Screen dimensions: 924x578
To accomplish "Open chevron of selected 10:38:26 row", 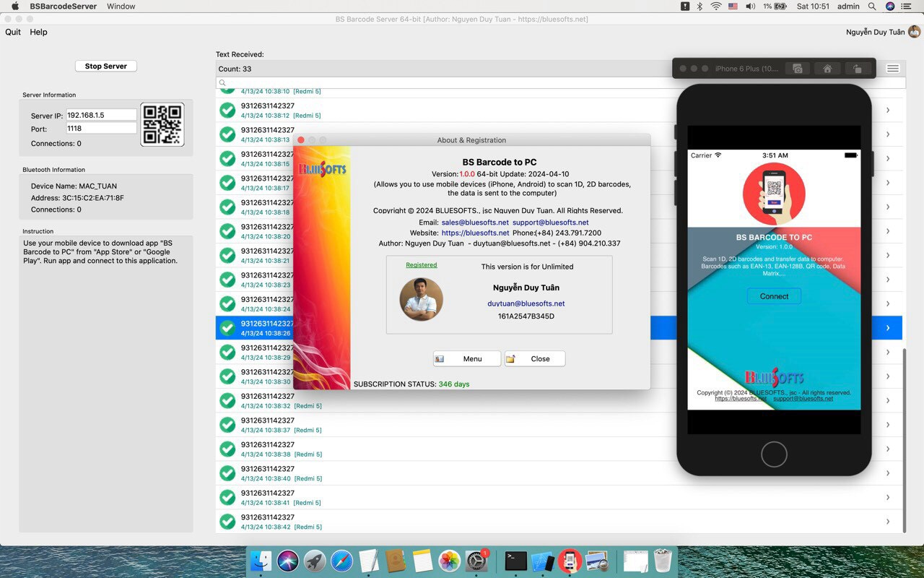I will (x=888, y=328).
